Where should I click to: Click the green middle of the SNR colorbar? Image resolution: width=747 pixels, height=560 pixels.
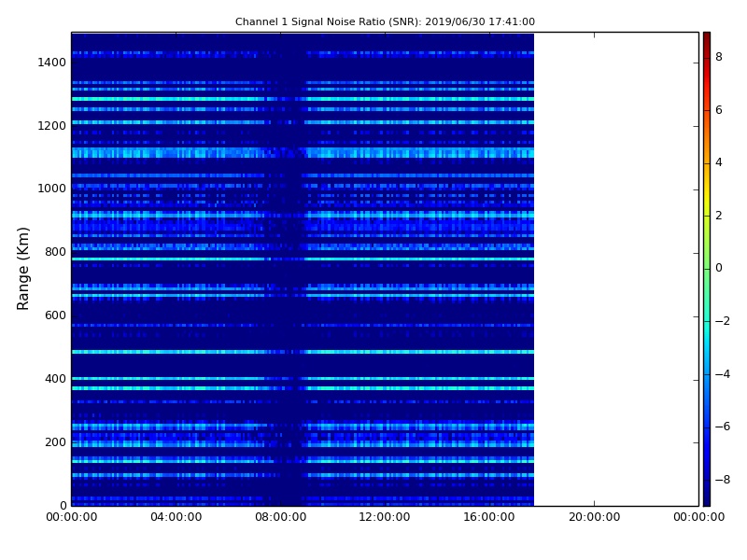click(707, 269)
